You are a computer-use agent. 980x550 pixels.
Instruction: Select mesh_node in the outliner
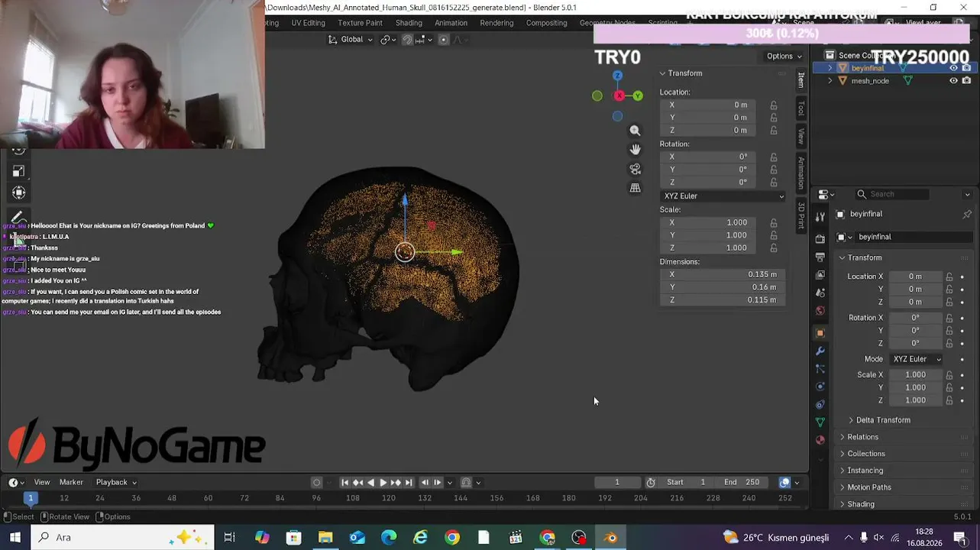pos(870,80)
